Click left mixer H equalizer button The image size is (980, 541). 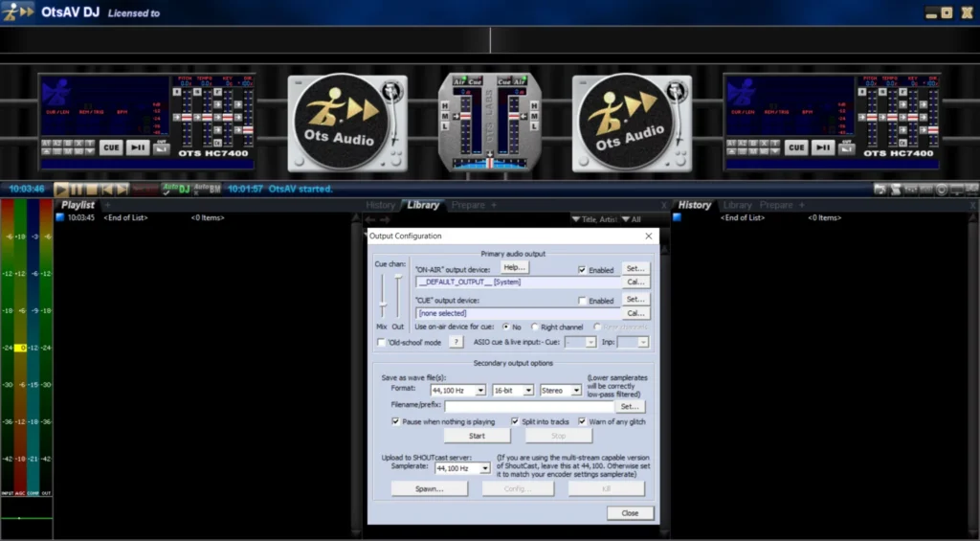click(x=445, y=105)
